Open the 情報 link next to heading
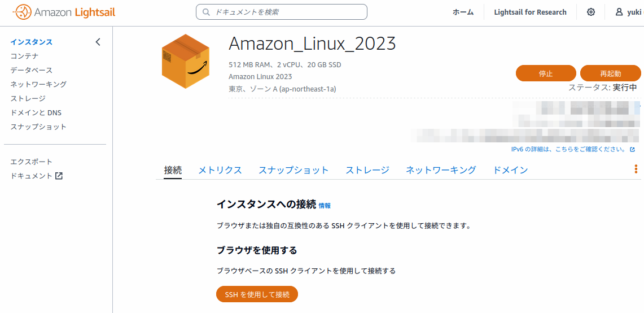Image resolution: width=644 pixels, height=313 pixels. (x=325, y=206)
